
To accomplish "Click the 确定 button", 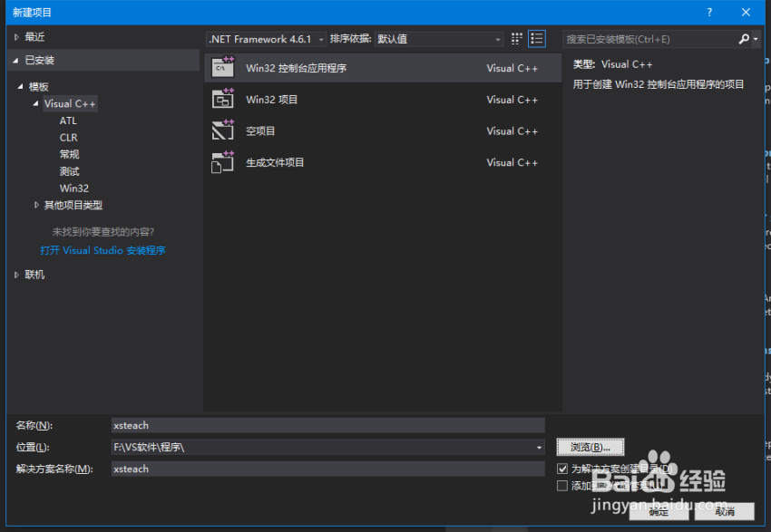I will tap(659, 511).
